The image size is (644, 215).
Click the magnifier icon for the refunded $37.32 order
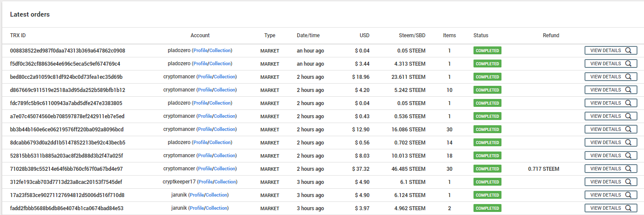(x=628, y=169)
